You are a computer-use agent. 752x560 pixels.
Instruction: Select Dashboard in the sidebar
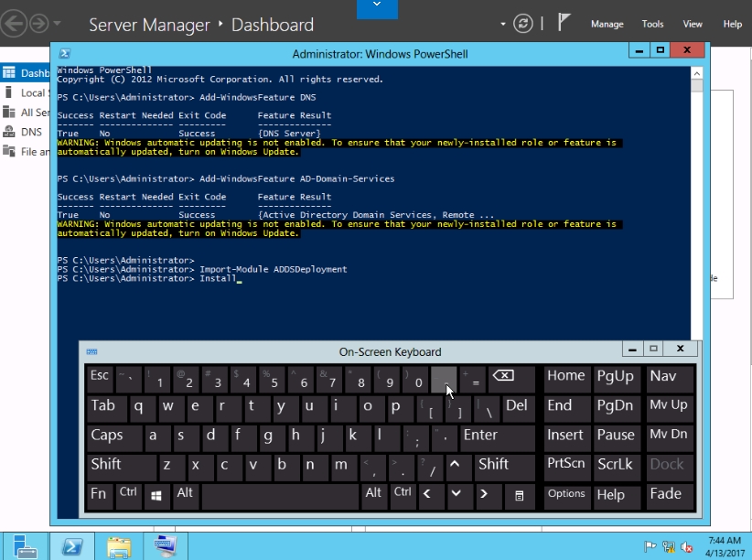26,73
